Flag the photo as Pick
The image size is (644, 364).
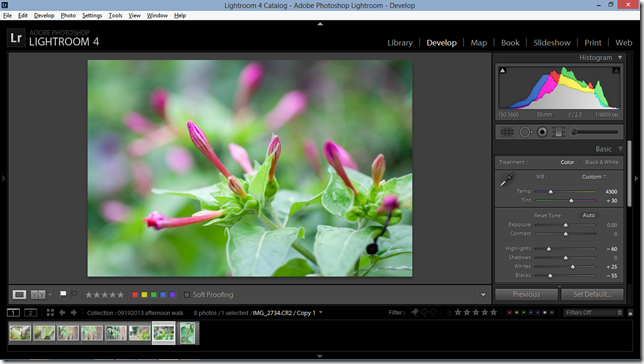tap(63, 294)
